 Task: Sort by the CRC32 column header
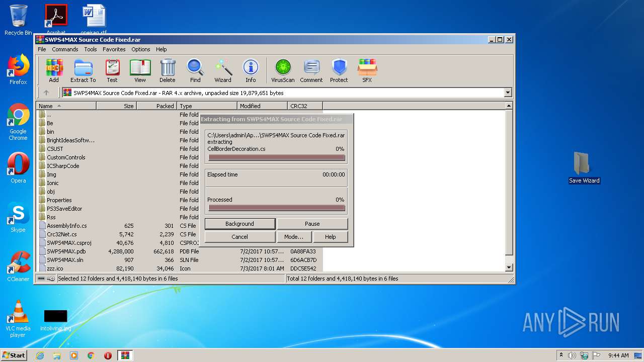(x=305, y=106)
